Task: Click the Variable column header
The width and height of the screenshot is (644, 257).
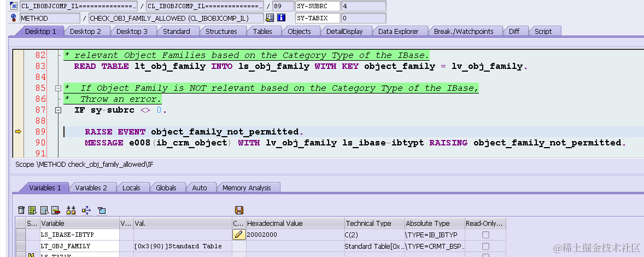Action: coord(79,223)
